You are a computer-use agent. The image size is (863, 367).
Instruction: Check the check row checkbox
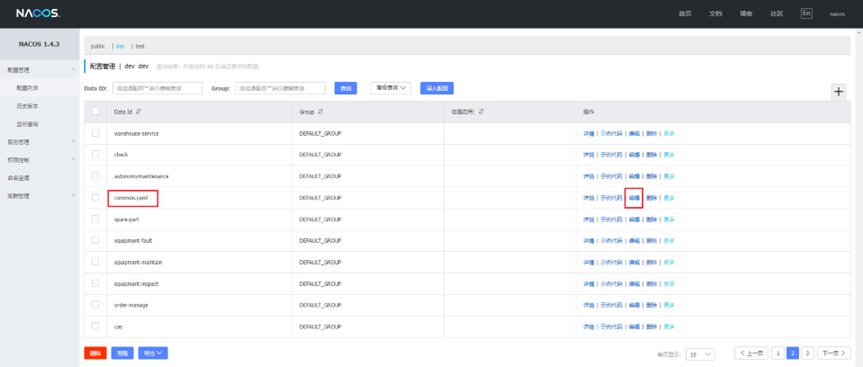pos(96,154)
